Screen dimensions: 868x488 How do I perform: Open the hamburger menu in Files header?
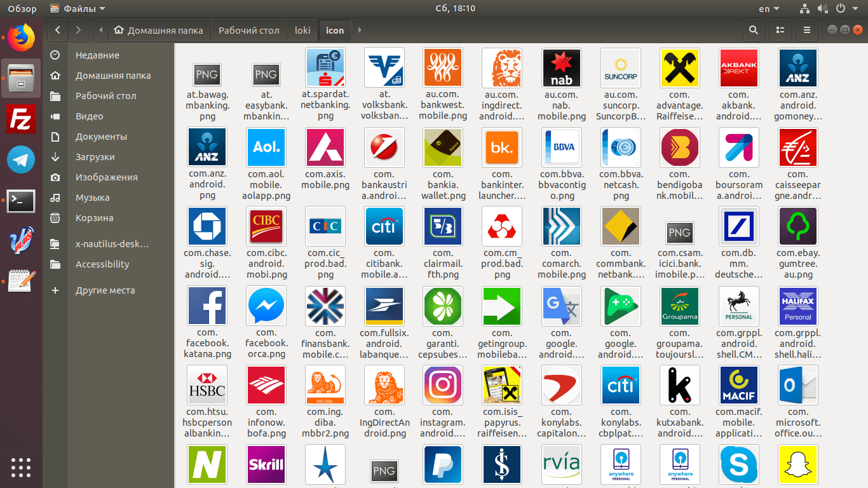(807, 30)
